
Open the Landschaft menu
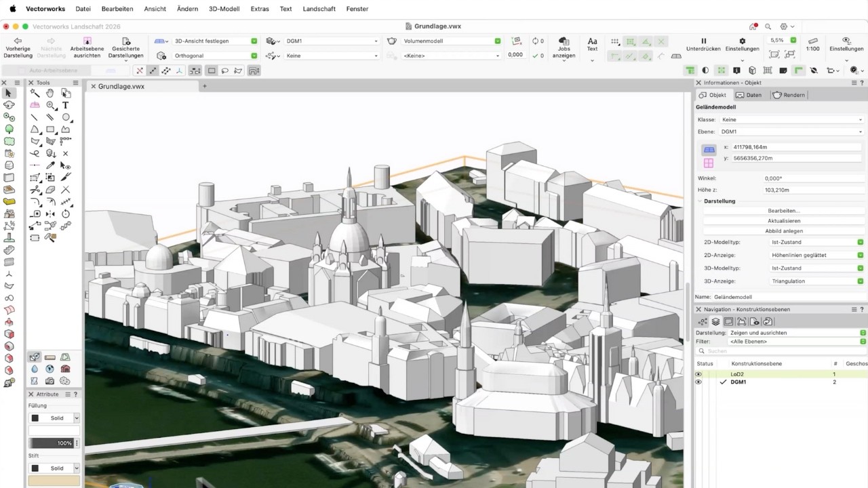[319, 9]
